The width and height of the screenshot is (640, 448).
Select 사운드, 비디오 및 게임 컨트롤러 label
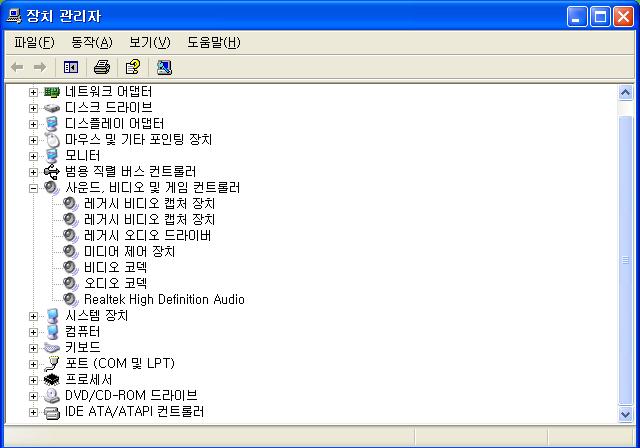coord(153,188)
